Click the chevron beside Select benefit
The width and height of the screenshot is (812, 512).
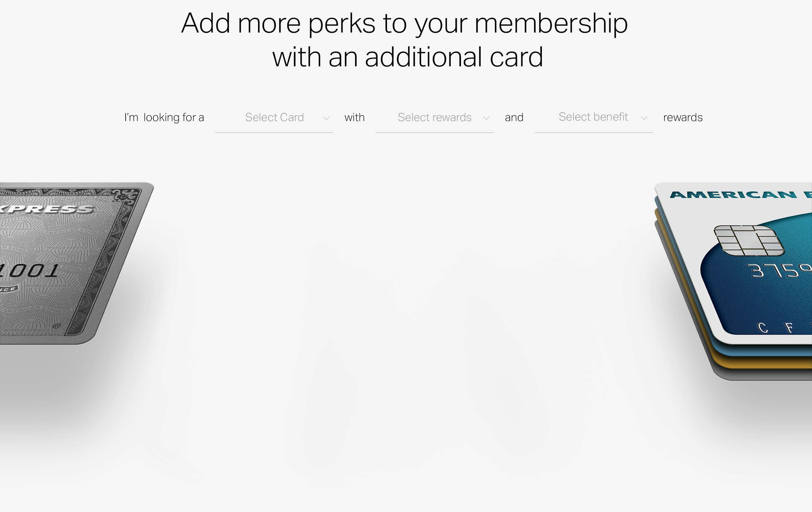click(x=644, y=118)
